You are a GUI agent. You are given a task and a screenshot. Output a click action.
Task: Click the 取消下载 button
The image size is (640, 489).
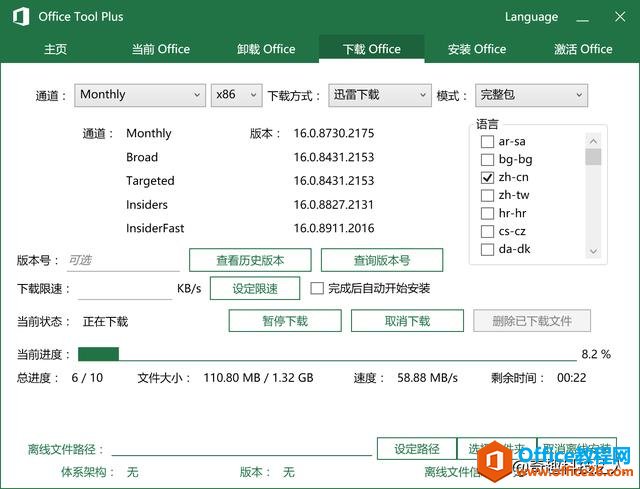(407, 321)
